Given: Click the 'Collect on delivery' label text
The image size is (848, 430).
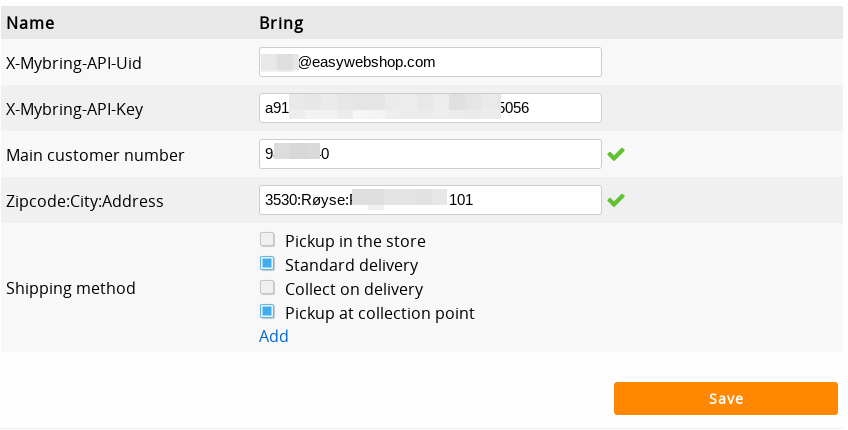Looking at the screenshot, I should tap(354, 289).
